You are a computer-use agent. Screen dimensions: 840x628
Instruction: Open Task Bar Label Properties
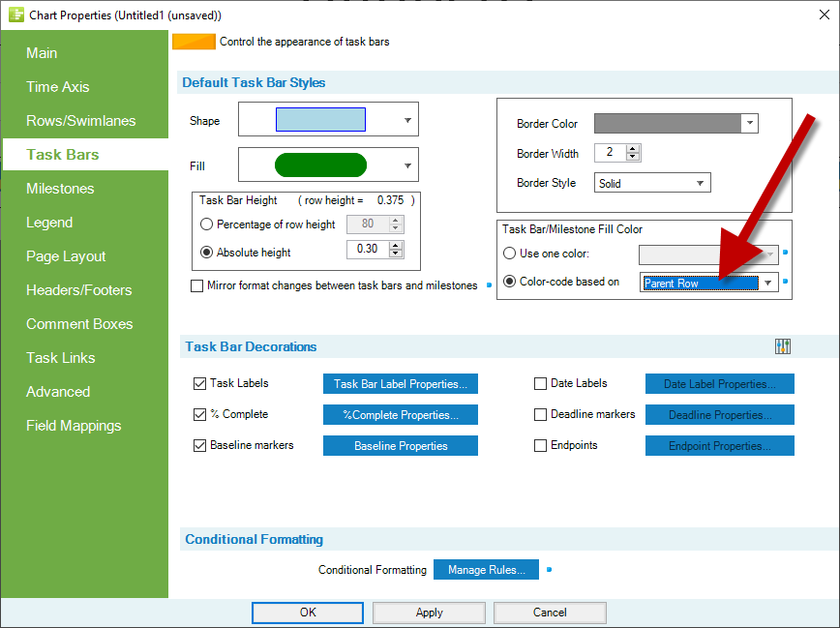pos(401,383)
